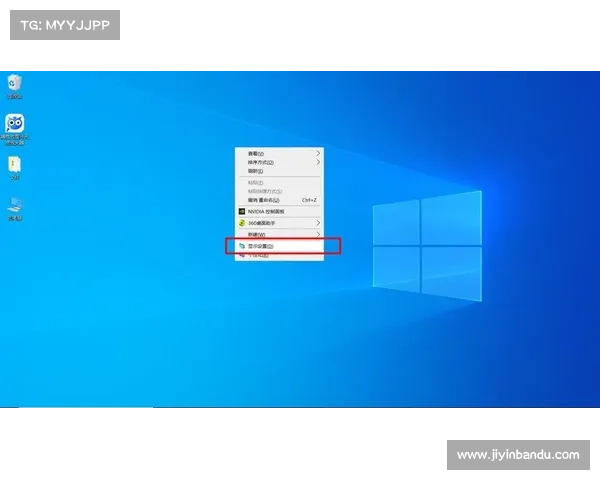Open 个性化 (Personalize) at menu bottom
This screenshot has height=480, width=600.
(x=279, y=256)
